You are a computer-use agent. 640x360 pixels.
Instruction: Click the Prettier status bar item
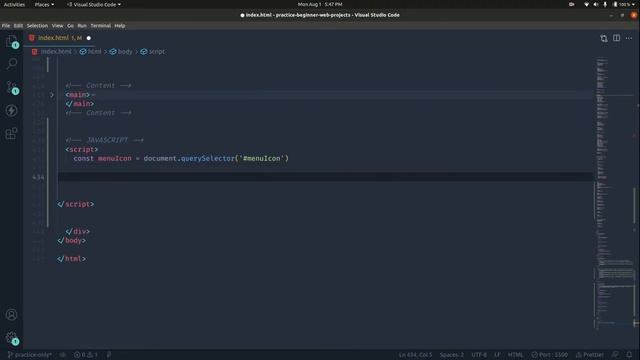[589, 355]
